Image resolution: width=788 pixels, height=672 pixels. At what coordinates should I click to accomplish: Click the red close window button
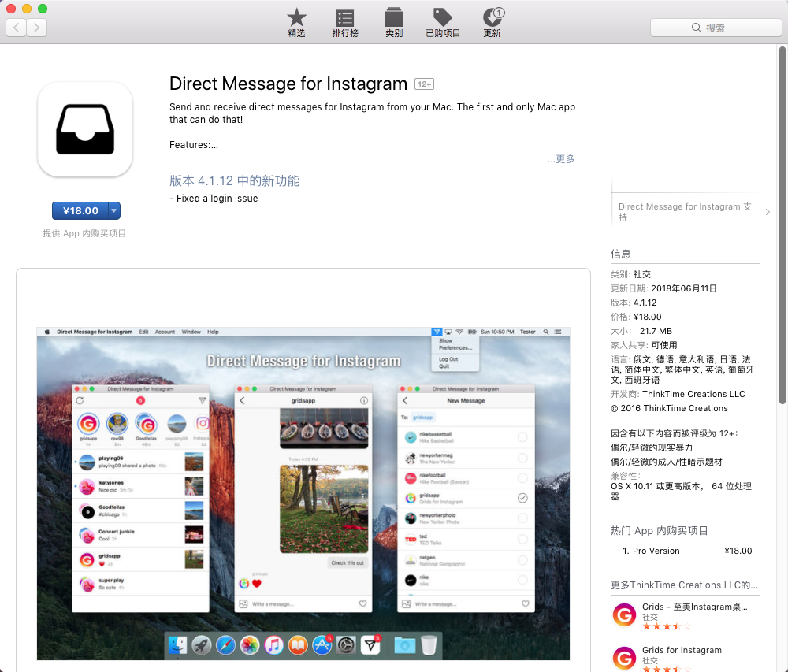10,9
